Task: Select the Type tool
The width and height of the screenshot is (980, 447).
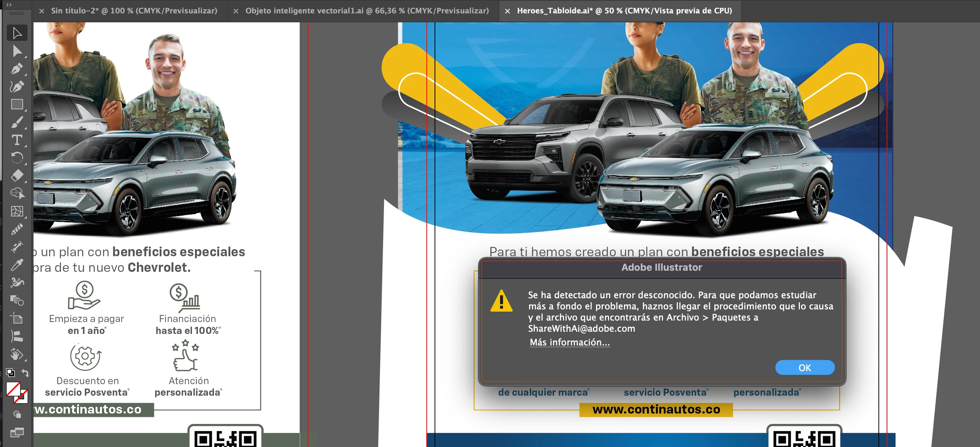Action: [17, 140]
